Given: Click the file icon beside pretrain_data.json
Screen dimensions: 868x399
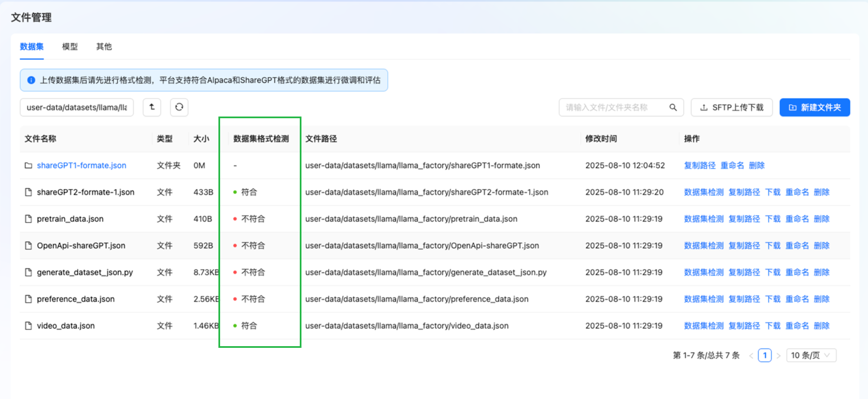Looking at the screenshot, I should coord(28,219).
